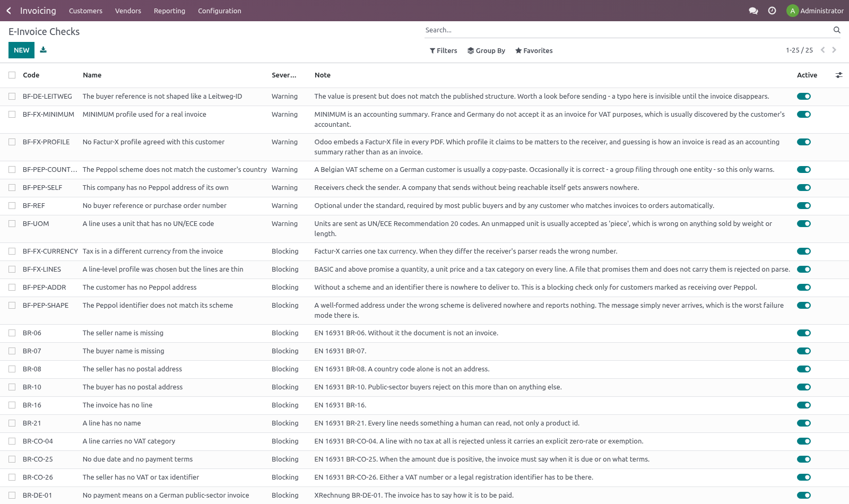Click the Administrator user avatar

coord(792,11)
